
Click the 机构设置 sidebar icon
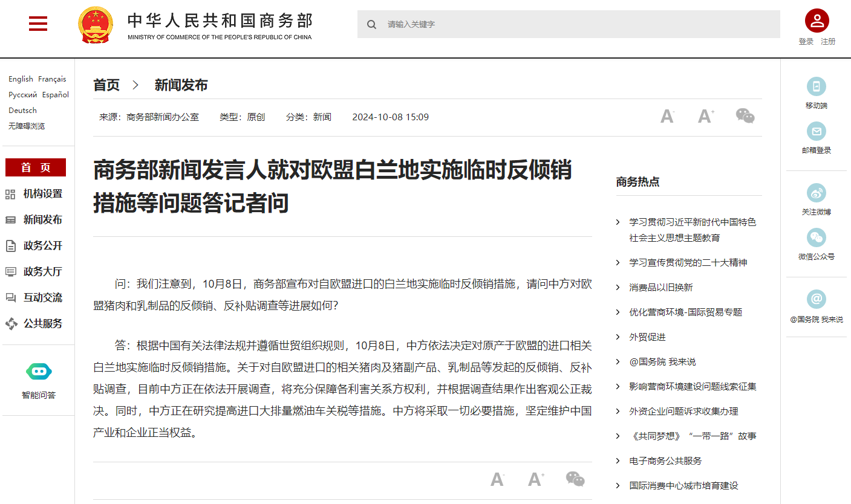(10, 194)
